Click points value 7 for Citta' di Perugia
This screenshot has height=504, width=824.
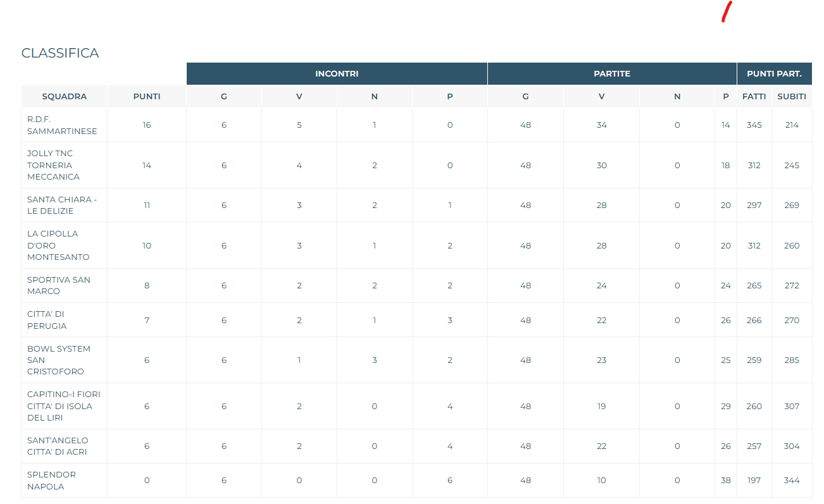(x=147, y=321)
